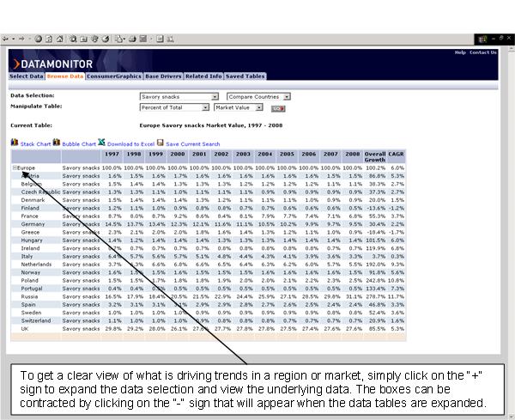
Task: Click the Europe row label
Action: click(26, 167)
